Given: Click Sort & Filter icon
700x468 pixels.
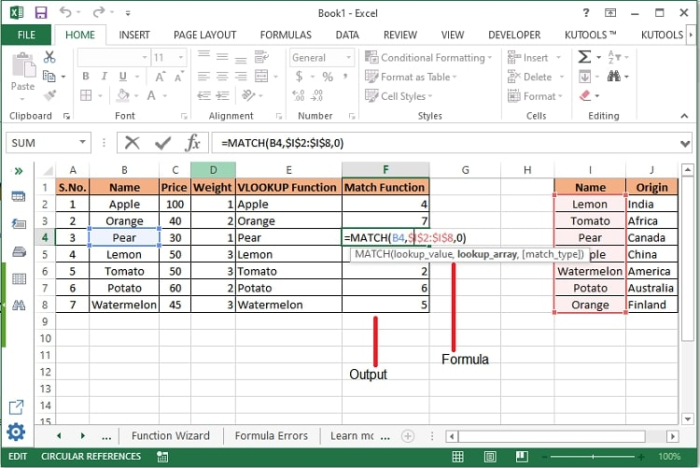Looking at the screenshot, I should click(x=615, y=57).
